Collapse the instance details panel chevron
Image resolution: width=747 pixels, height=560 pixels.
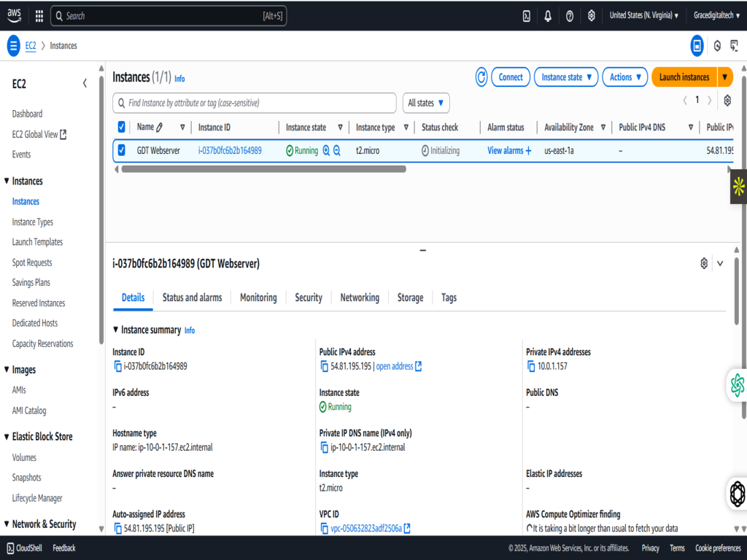720,263
